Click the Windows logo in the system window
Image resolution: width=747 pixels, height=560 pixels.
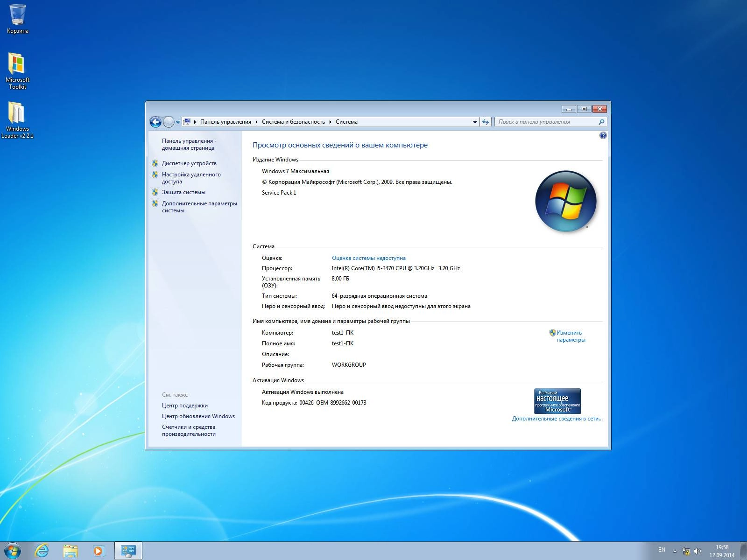[566, 201]
